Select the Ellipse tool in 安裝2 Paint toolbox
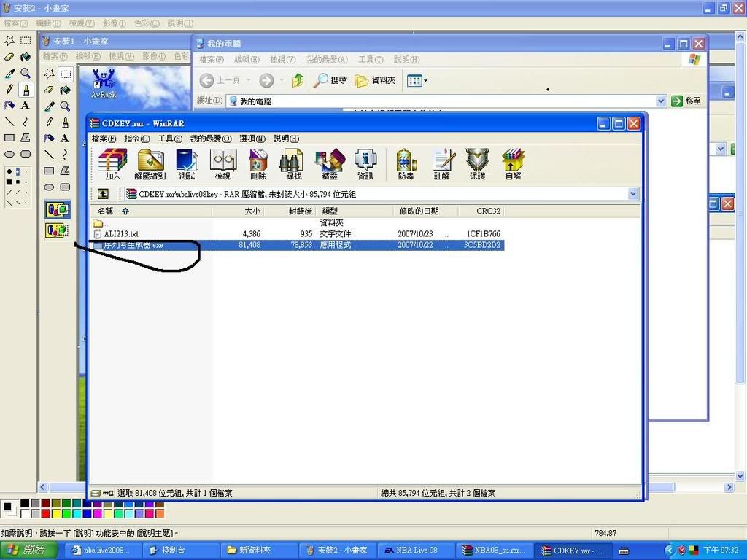The image size is (747, 560). click(9, 154)
